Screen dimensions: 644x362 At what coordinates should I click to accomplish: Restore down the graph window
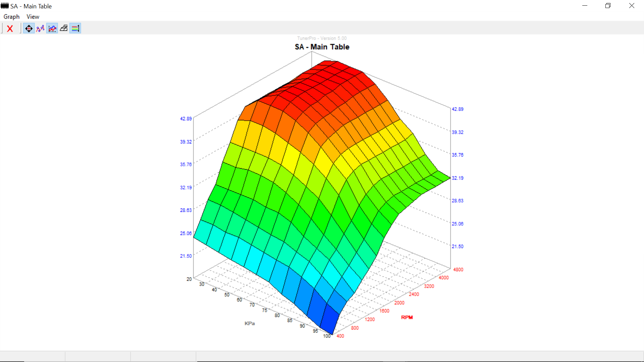(x=608, y=6)
